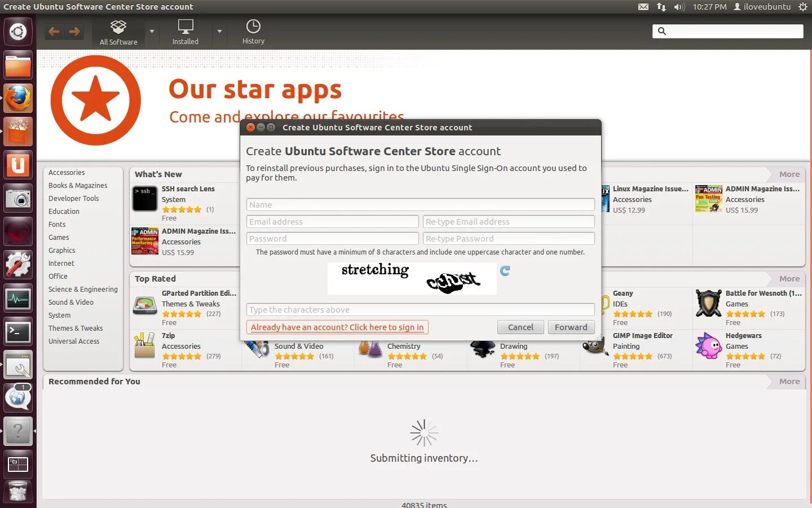Open the Files folder launcher icon
812x508 pixels.
(x=18, y=65)
